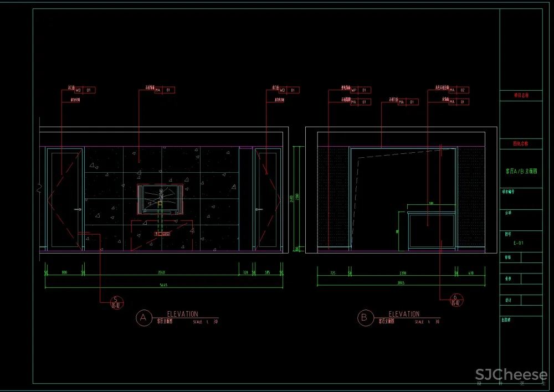Viewport: 554px width, 392px height.
Task: Select the MA 02 material tag
Action: (458, 90)
